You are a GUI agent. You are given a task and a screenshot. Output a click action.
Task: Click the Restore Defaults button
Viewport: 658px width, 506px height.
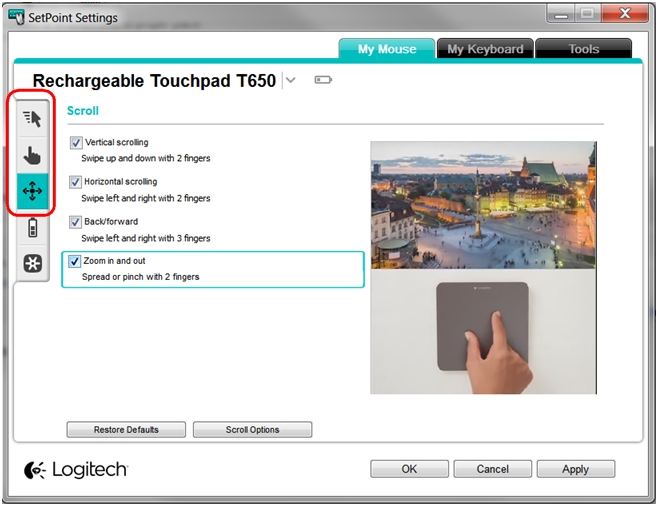pyautogui.click(x=126, y=430)
